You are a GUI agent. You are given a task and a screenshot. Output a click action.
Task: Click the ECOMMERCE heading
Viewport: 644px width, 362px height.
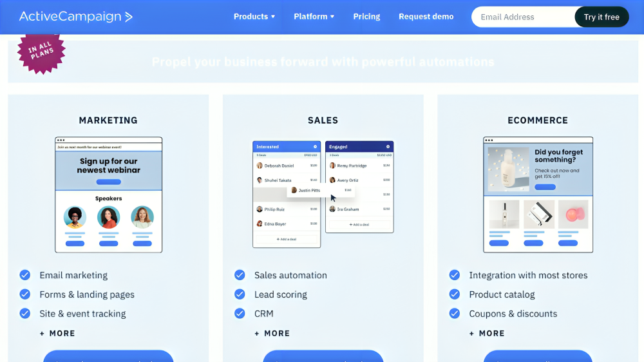[538, 120]
